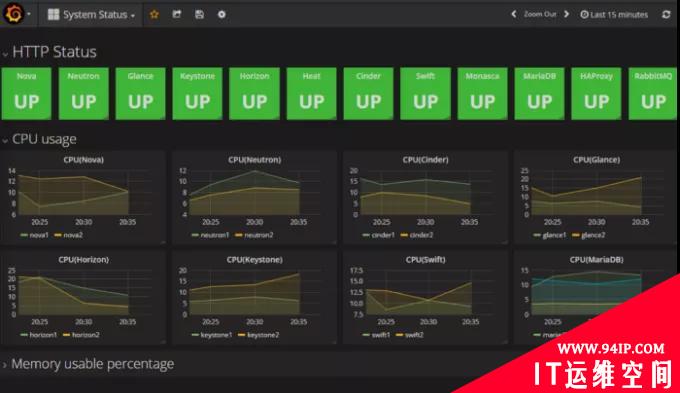This screenshot has height=393, width=680.
Task: Open the CPU(MariaDB) panel title menu
Action: pyautogui.click(x=596, y=259)
